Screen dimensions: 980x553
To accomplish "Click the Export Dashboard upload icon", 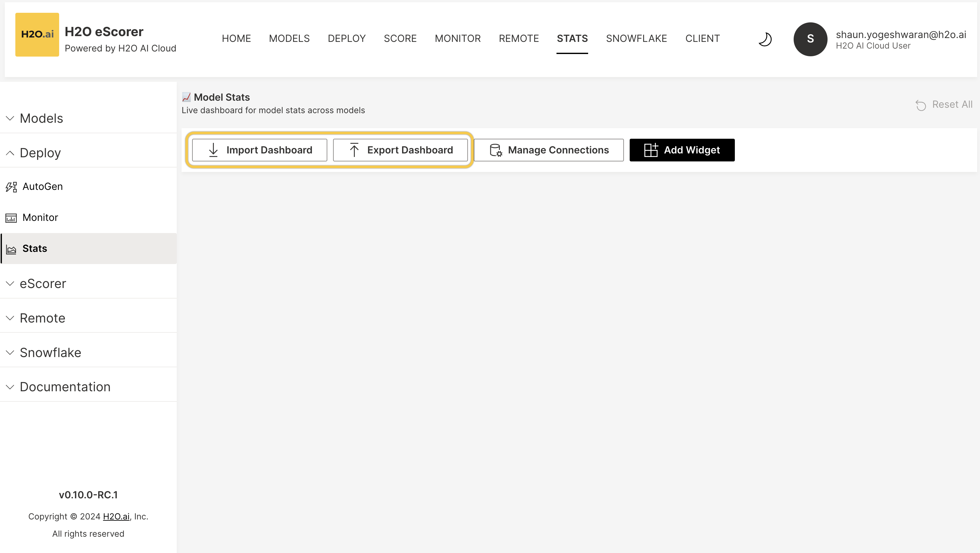I will 354,150.
